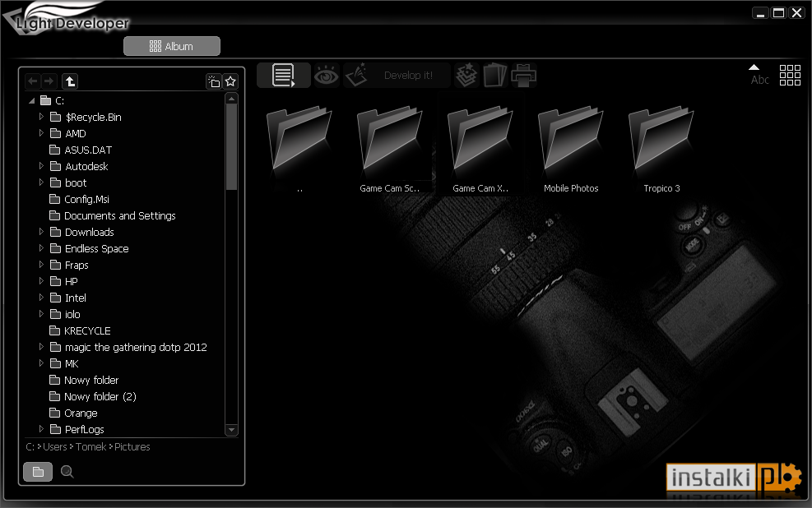This screenshot has width=812, height=508.
Task: Expand the AMD folder node
Action: click(x=41, y=133)
